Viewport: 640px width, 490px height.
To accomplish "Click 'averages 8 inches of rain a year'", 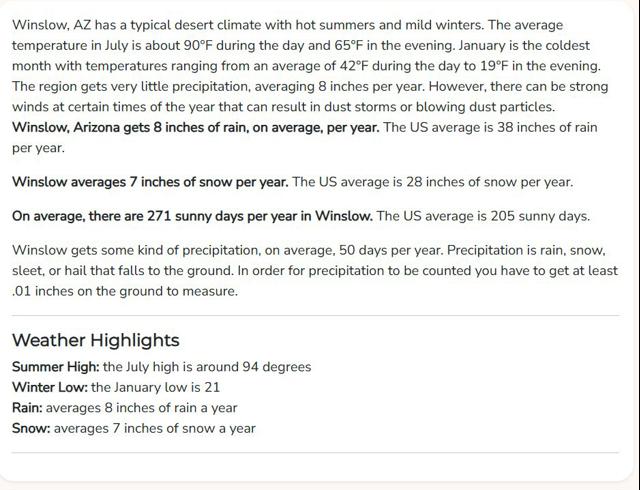I will [x=142, y=408].
